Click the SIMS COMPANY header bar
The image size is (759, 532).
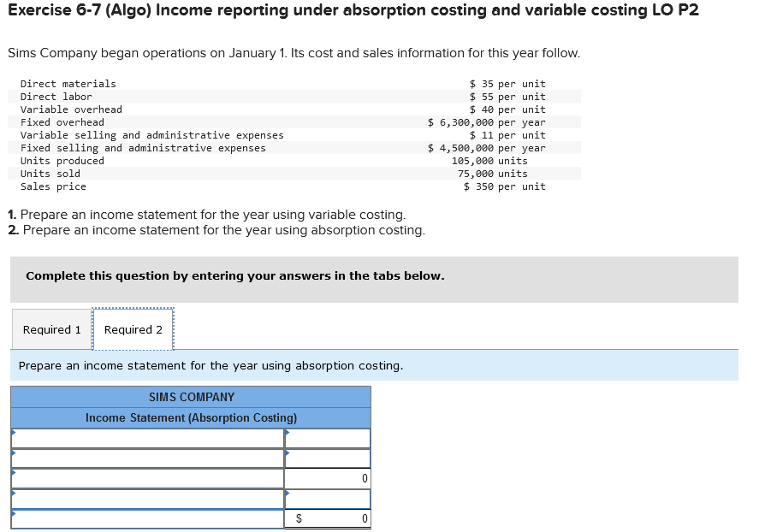click(x=190, y=397)
